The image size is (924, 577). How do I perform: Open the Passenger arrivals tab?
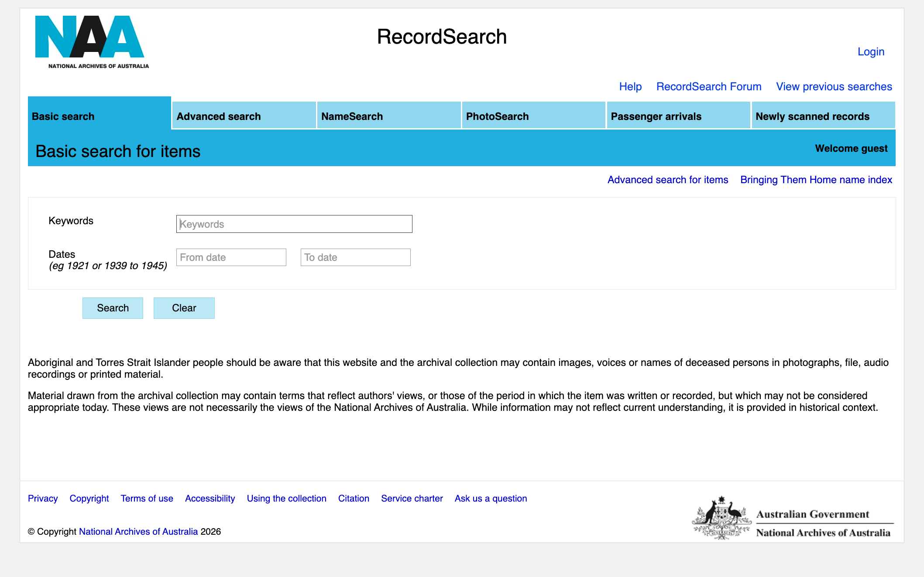tap(679, 116)
